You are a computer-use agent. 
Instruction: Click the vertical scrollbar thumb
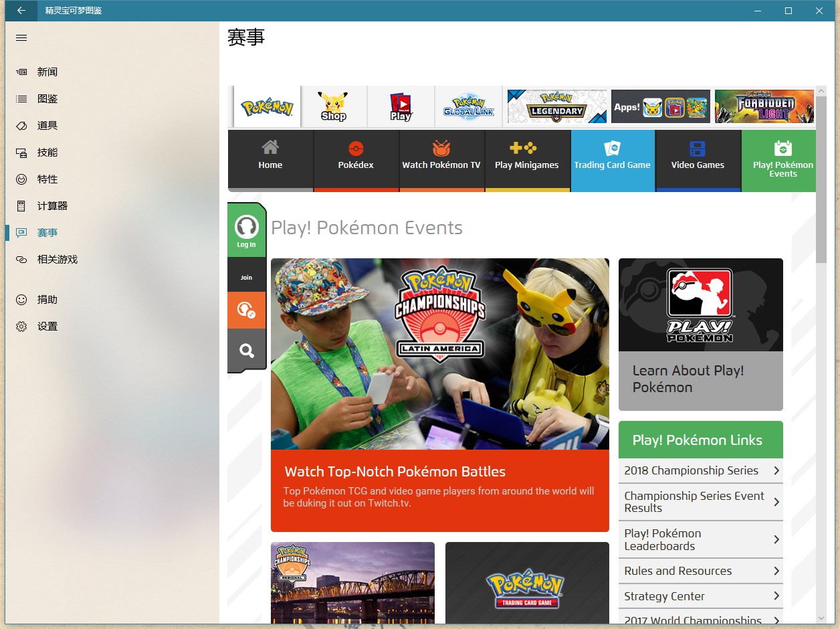click(x=822, y=179)
